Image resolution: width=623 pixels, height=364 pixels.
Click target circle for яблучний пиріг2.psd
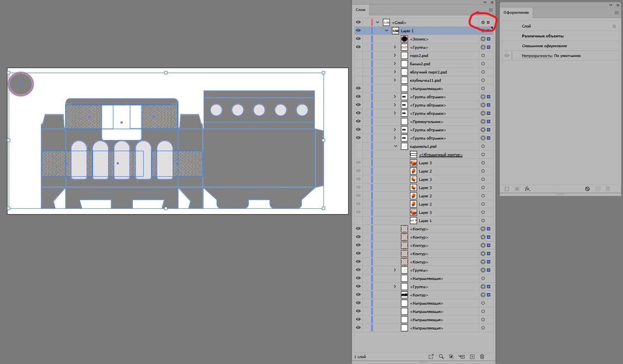(x=483, y=72)
